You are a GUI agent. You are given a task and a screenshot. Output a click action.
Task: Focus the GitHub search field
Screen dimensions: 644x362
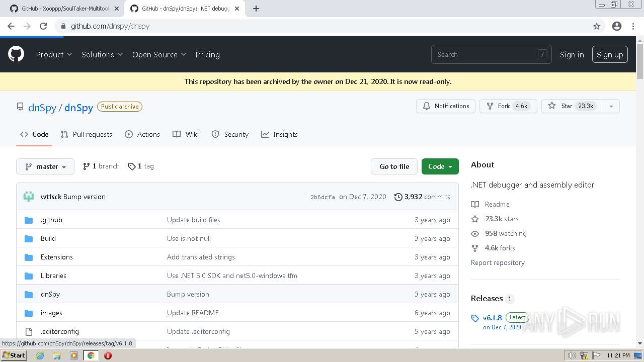tap(491, 54)
